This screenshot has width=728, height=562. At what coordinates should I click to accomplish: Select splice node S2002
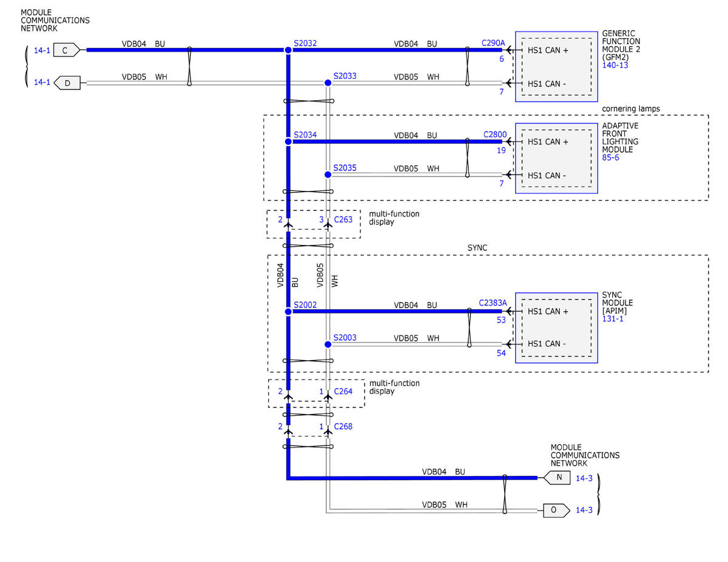click(288, 312)
